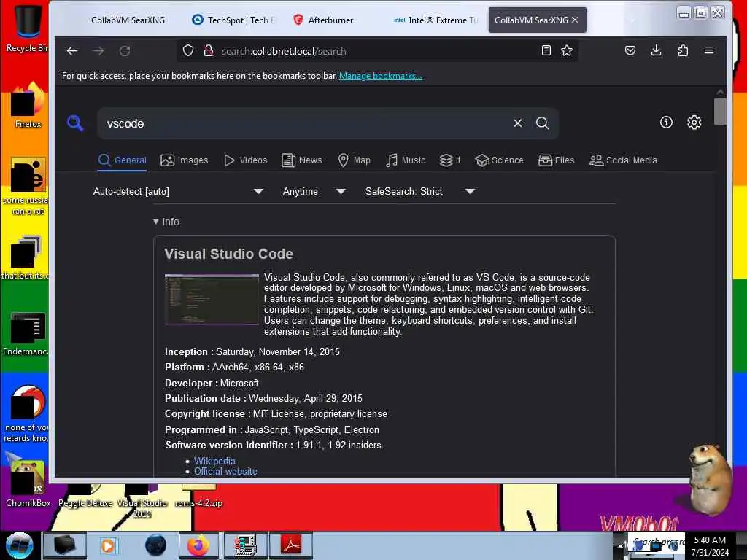The height and width of the screenshot is (560, 747).
Task: Select the Videos search category
Action: pos(245,160)
